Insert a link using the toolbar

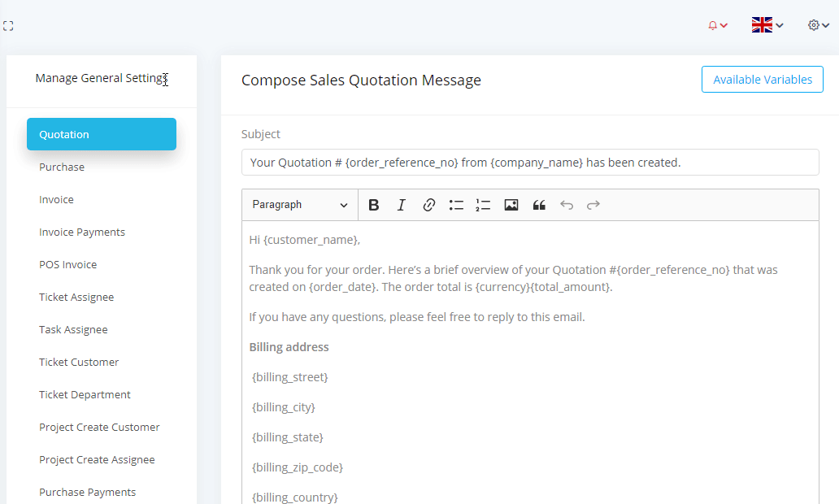point(428,205)
